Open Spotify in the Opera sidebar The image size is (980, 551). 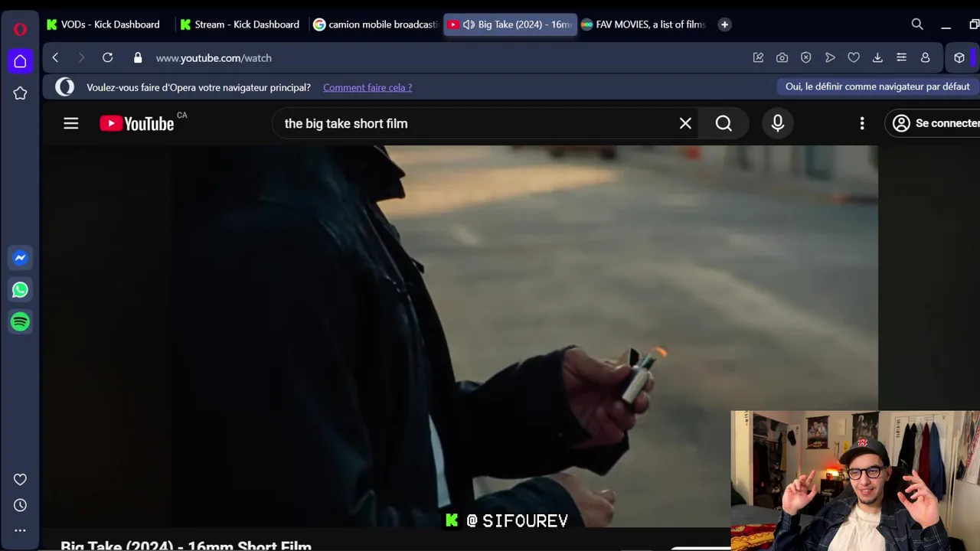(x=20, y=322)
